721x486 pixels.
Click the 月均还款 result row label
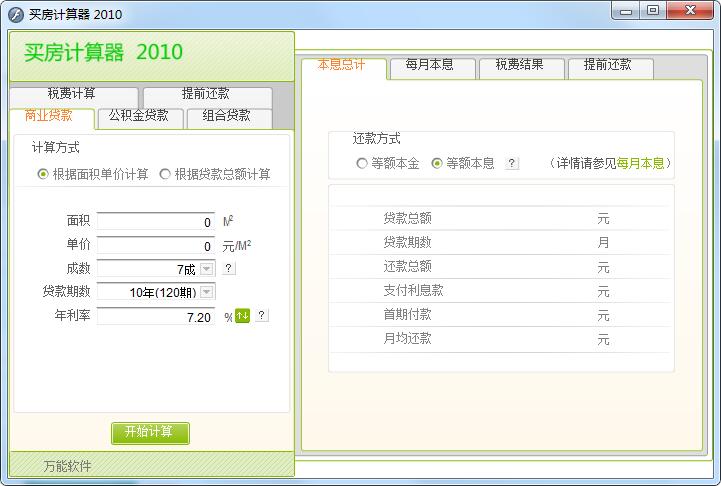[x=407, y=339]
